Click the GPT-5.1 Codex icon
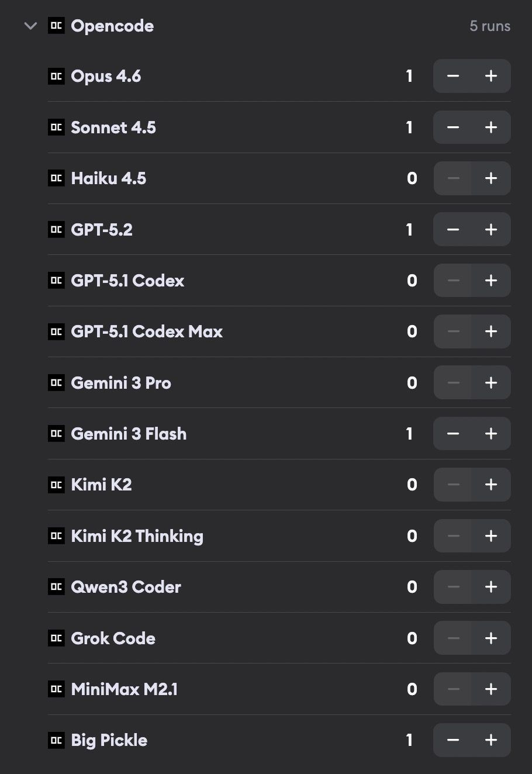This screenshot has height=774, width=532. click(56, 281)
